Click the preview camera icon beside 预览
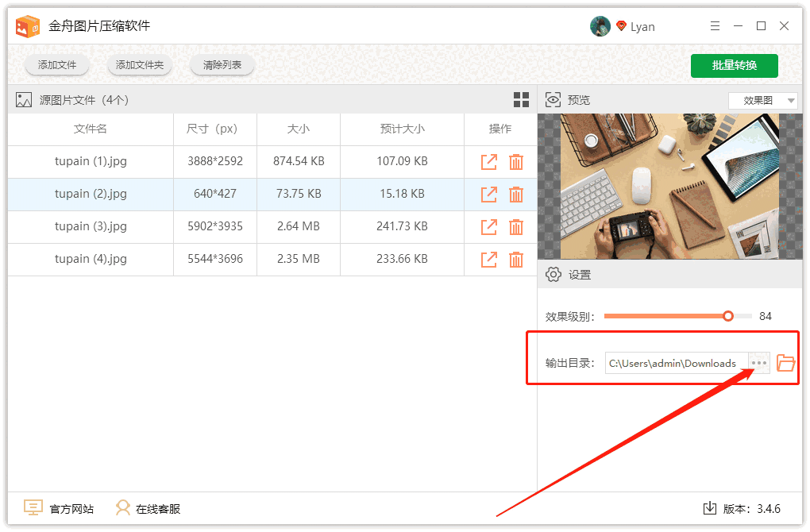The width and height of the screenshot is (810, 532). (x=553, y=99)
